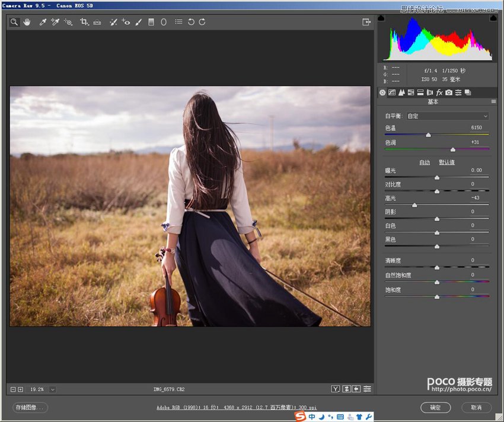Click the 确定 button

coord(435,408)
